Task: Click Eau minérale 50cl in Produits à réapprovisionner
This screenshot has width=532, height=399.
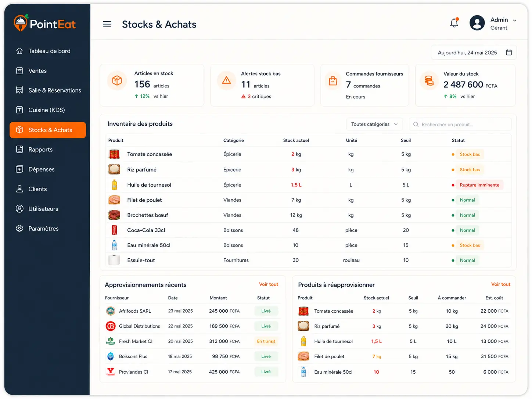Action: (333, 372)
